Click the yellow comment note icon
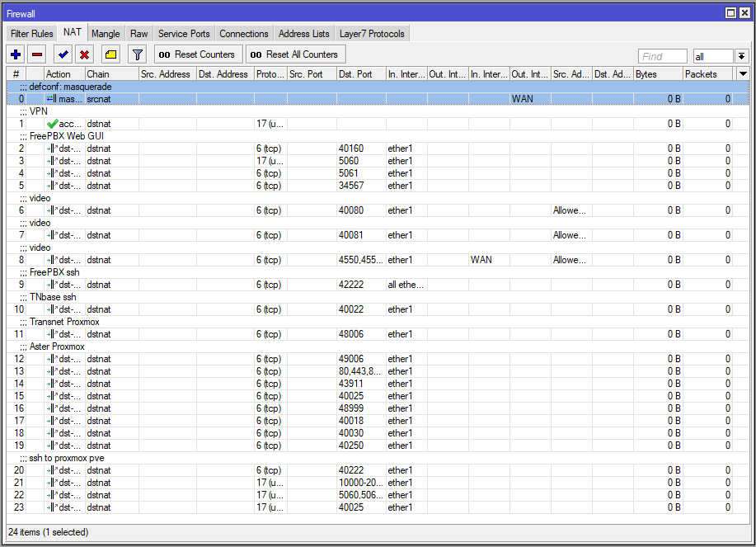 111,54
